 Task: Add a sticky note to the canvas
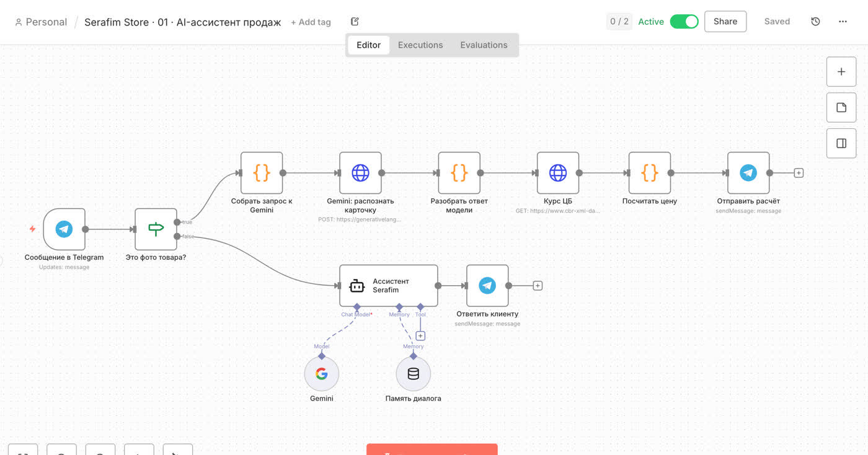point(841,108)
